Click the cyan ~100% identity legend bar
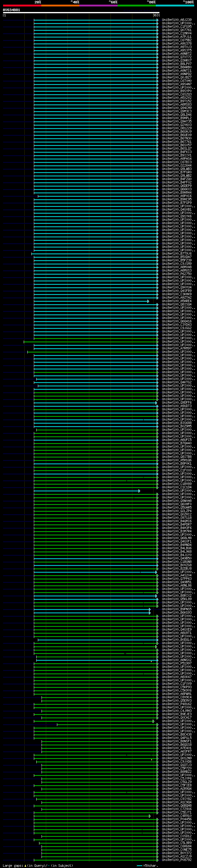The width and height of the screenshot is (197, 868). 175,6
